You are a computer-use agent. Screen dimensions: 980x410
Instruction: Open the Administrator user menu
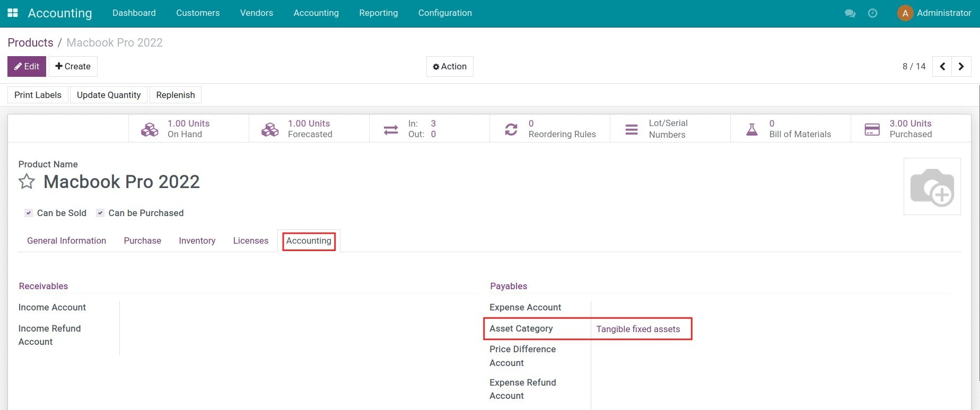coord(934,13)
